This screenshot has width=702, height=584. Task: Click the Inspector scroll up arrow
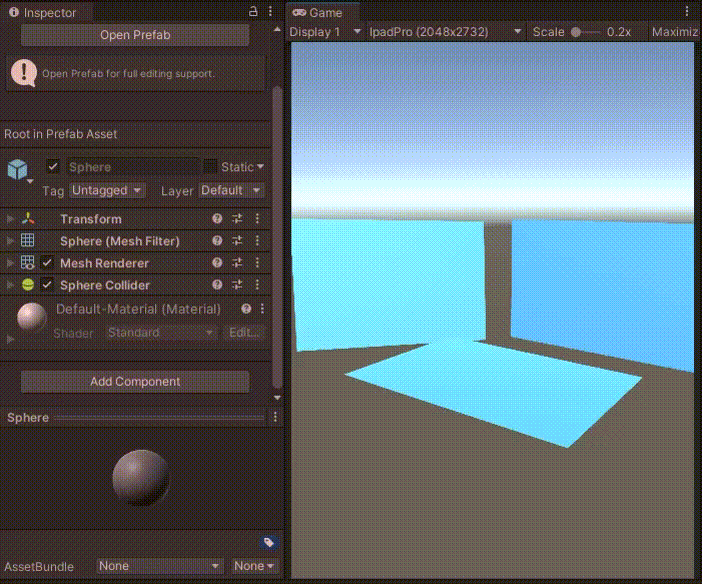coord(277,30)
